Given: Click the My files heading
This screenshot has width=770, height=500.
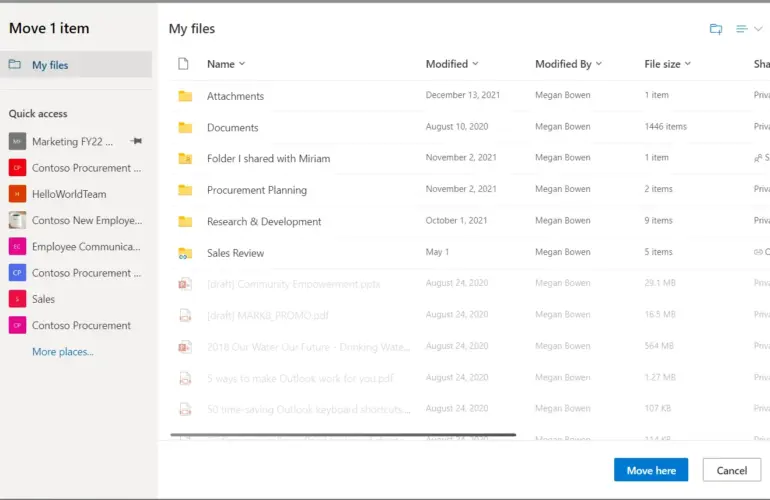Looking at the screenshot, I should (x=192, y=28).
